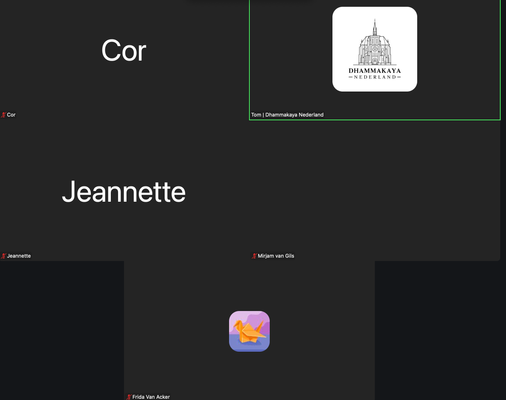Click Jeannette's red muted microphone icon
Screen dimensions: 506x400
pyautogui.click(x=3, y=256)
